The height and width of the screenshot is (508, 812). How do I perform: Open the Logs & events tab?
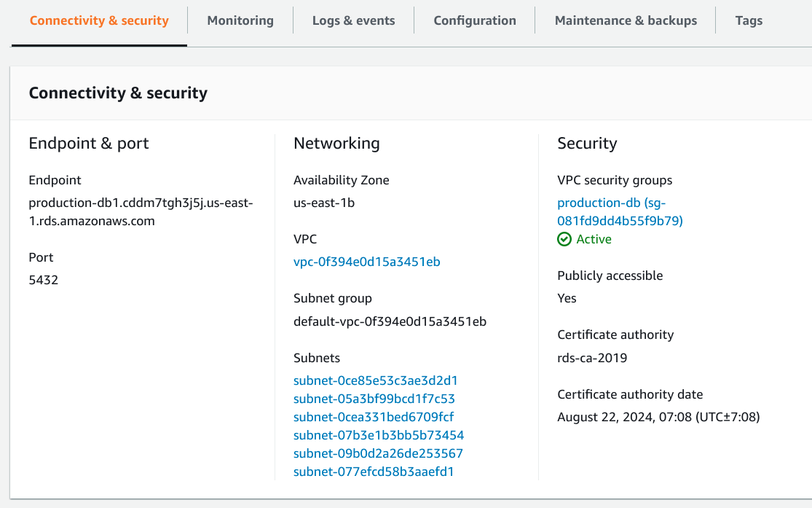353,20
